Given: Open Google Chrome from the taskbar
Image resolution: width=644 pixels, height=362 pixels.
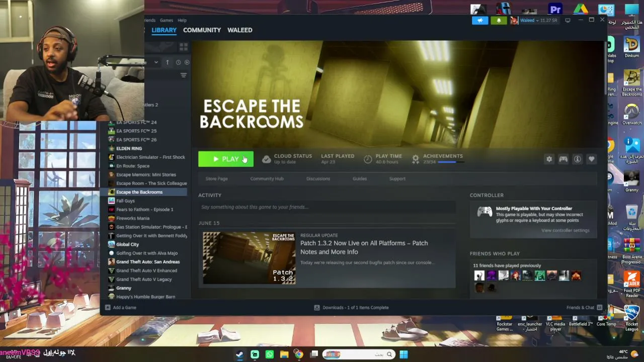Looking at the screenshot, I should click(299, 354).
